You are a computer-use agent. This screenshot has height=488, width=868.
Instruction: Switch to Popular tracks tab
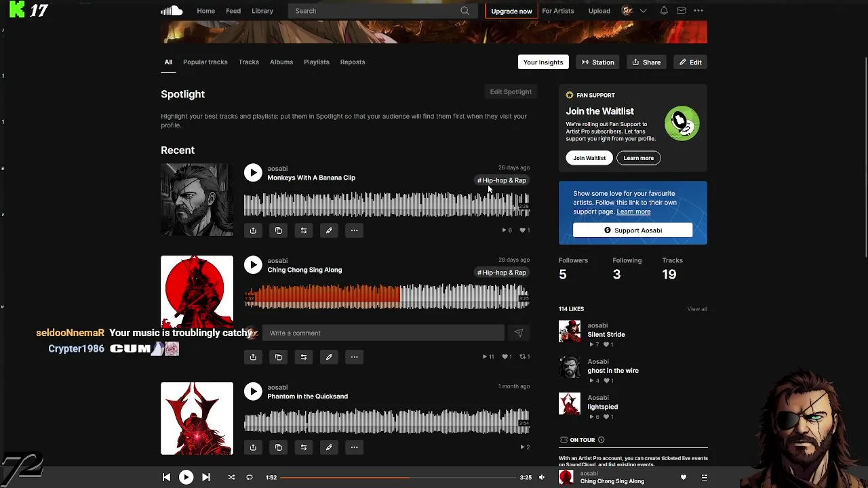[x=205, y=62]
